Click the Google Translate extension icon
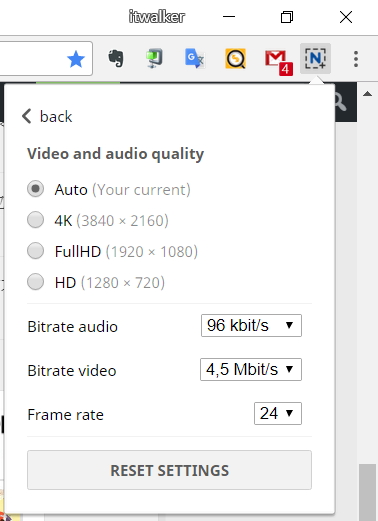The width and height of the screenshot is (378, 521). tap(195, 59)
